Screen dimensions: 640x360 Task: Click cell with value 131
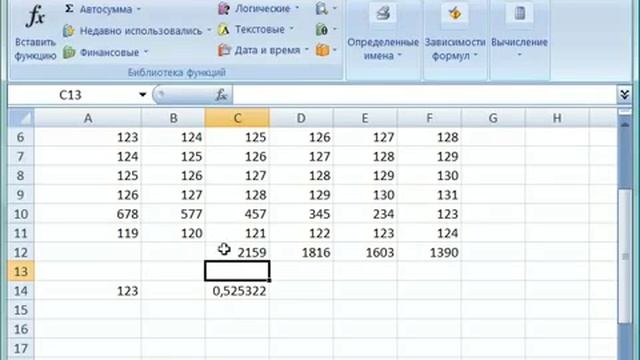click(429, 195)
